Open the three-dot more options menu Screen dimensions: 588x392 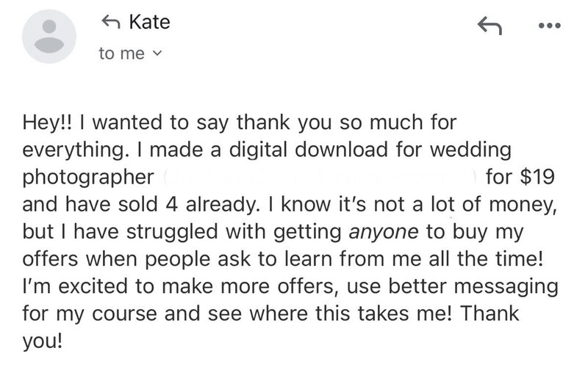(549, 26)
